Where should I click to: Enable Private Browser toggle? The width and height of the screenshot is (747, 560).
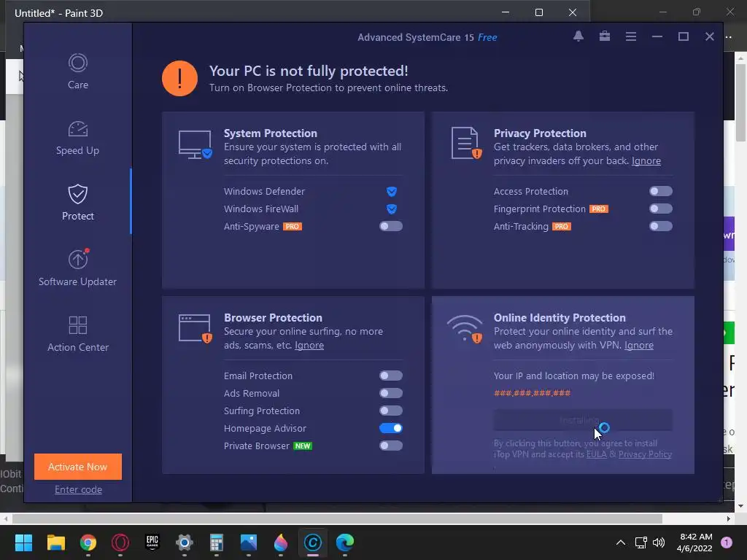391,446
